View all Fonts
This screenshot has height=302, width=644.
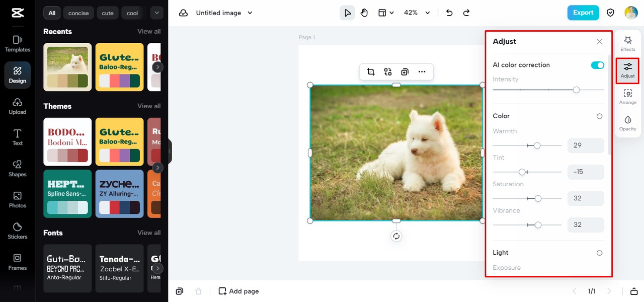(x=149, y=233)
